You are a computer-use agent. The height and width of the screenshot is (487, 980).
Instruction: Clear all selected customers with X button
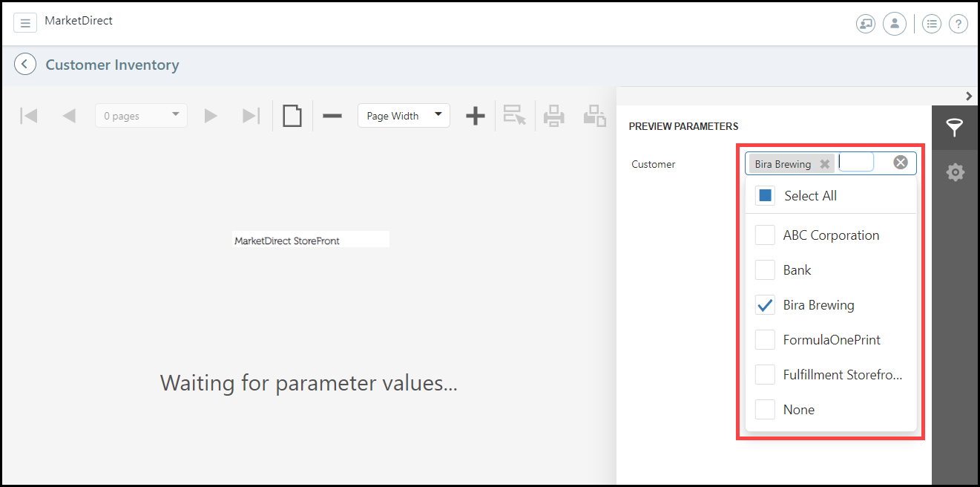(x=900, y=163)
